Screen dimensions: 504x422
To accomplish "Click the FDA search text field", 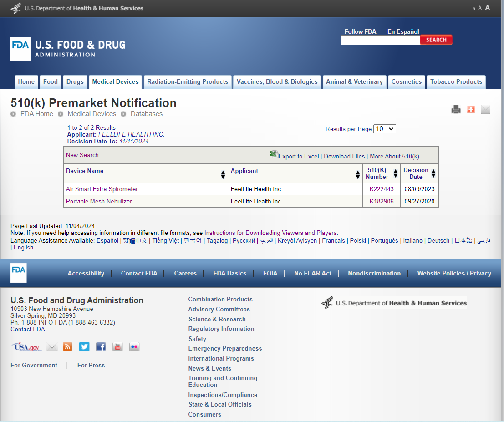I will coord(380,40).
